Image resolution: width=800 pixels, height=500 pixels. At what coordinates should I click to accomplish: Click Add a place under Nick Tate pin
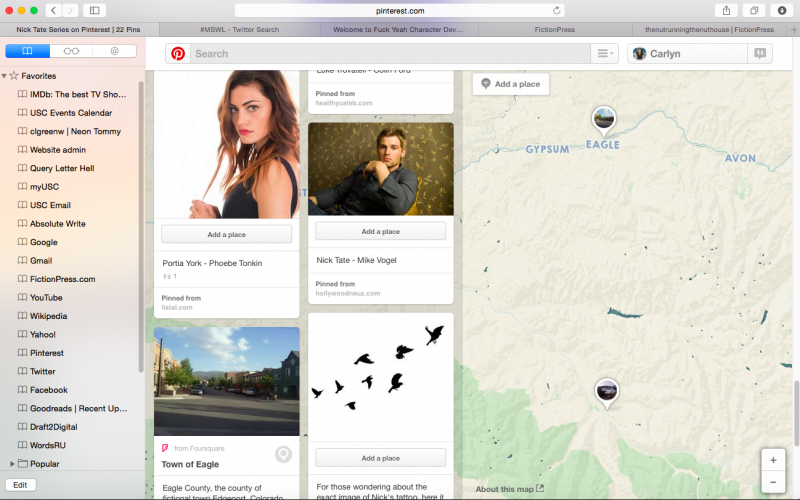[x=381, y=232]
